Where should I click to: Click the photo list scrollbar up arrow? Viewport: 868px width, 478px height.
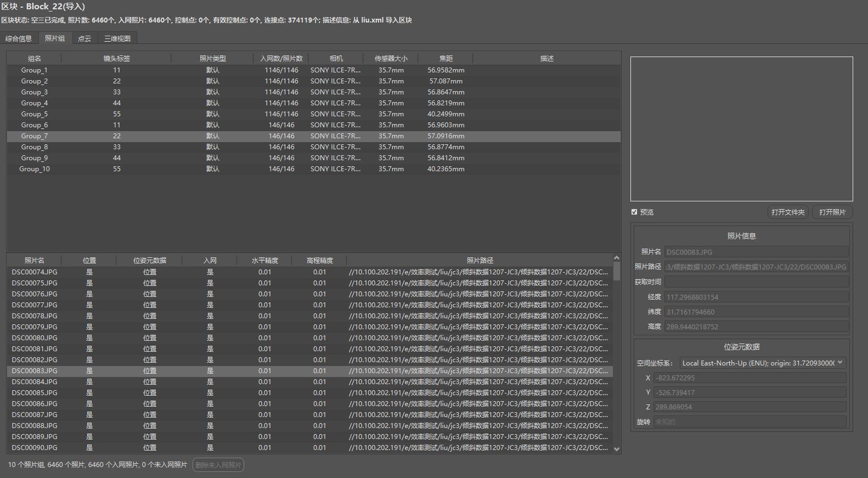pyautogui.click(x=617, y=257)
